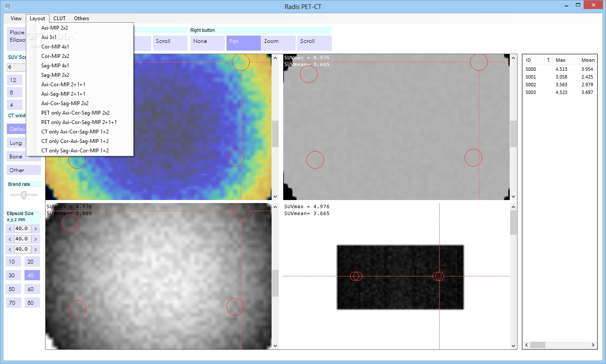
Task: Select the Other CT window preset
Action: [24, 170]
